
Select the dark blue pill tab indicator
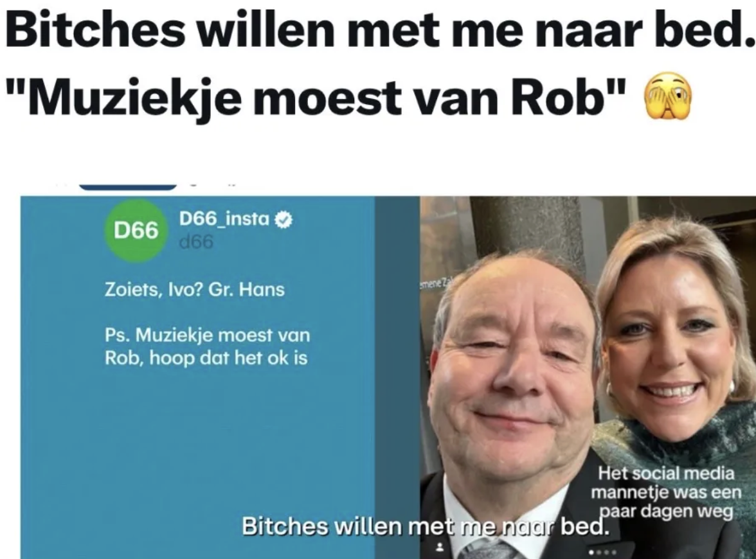coord(129,187)
